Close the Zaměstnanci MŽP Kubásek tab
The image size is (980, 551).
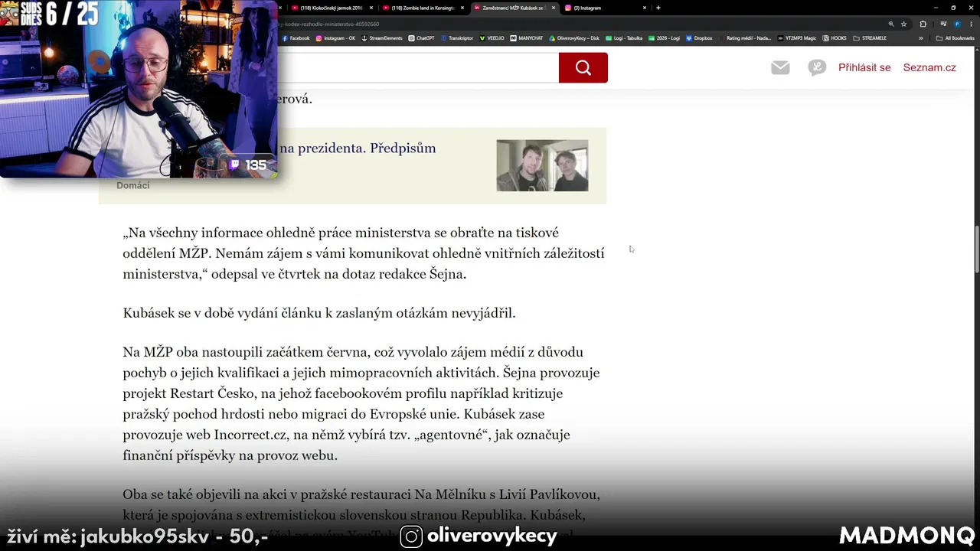pos(553,8)
